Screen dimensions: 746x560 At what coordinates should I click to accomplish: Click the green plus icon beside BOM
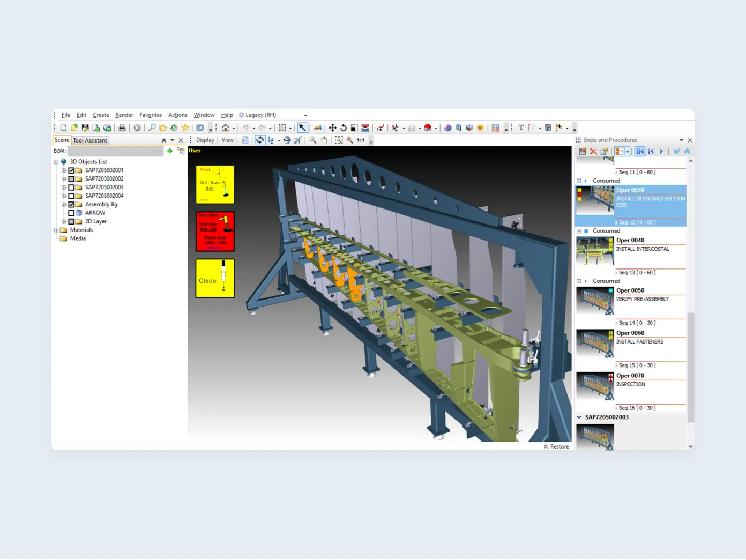[170, 151]
